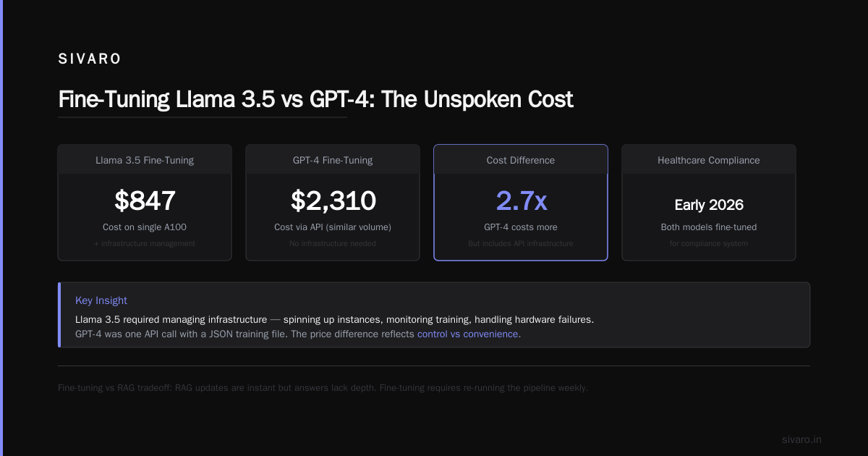Open the sivaro.in link at bottom right

point(801,439)
